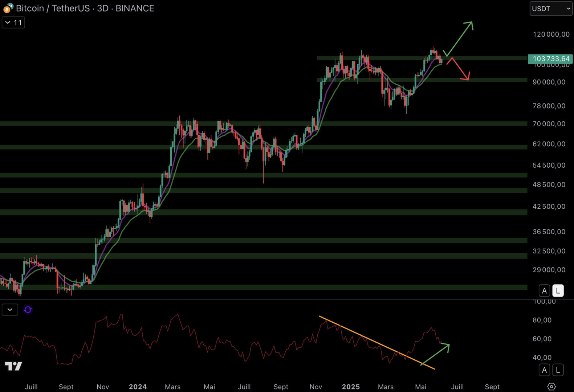This screenshot has width=574, height=392.
Task: Click the 120 000,00 price axis label
Action: (x=551, y=34)
